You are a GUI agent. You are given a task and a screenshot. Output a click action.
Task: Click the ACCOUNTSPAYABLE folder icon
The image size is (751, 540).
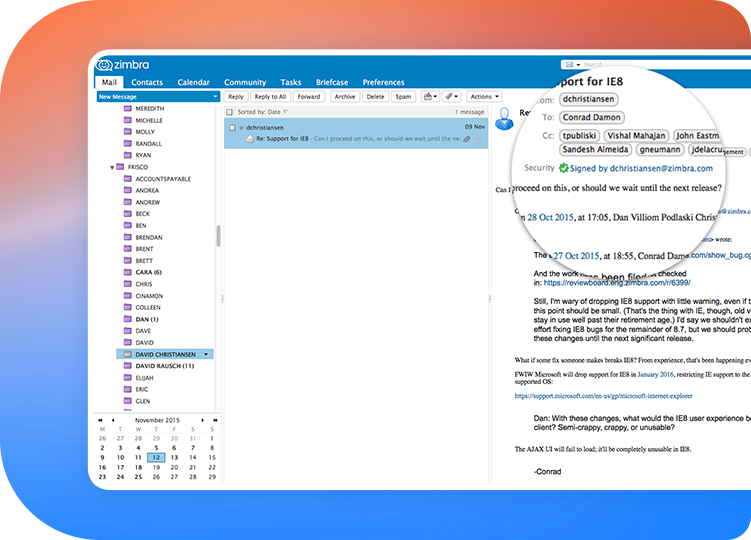tap(127, 178)
